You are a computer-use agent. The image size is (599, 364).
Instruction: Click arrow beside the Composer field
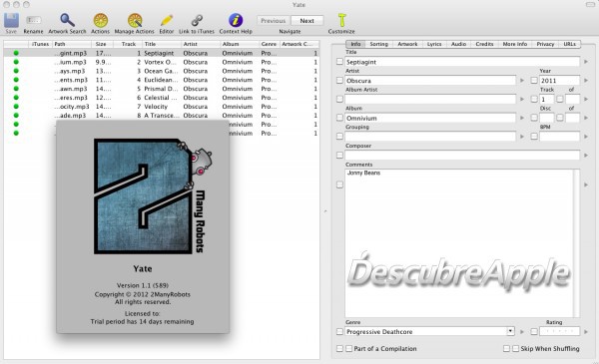pyautogui.click(x=586, y=156)
